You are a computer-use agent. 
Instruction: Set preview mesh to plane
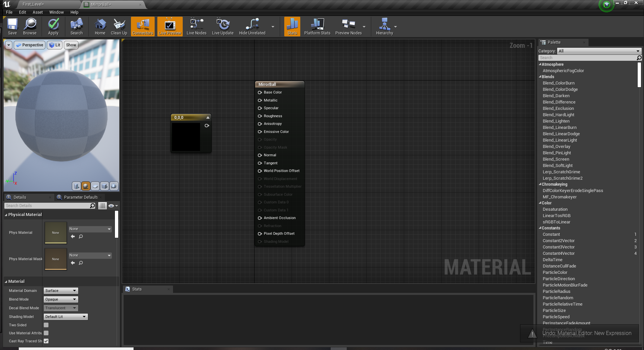95,186
